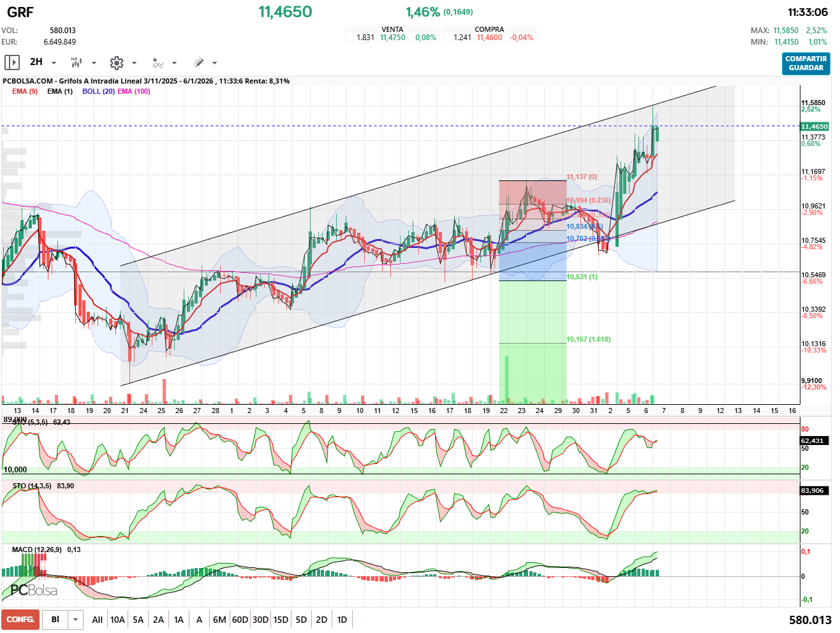
Task: Open the chart settings gear icon
Action: coord(116,62)
